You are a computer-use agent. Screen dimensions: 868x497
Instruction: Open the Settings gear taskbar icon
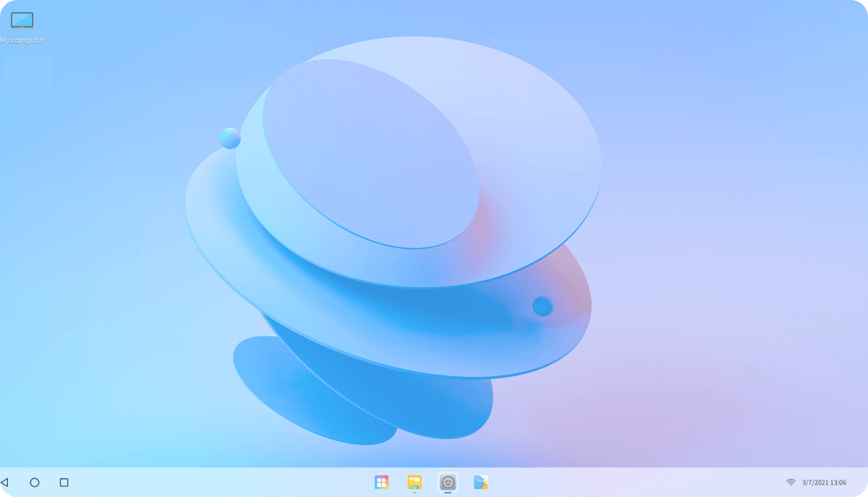tap(448, 482)
